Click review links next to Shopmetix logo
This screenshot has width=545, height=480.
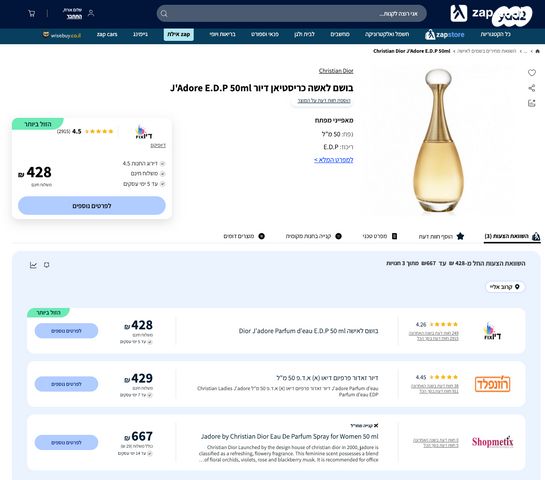[x=436, y=443]
